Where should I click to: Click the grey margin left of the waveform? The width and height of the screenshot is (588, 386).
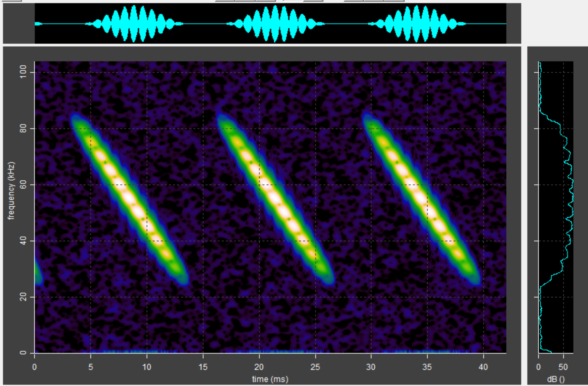tap(18, 24)
